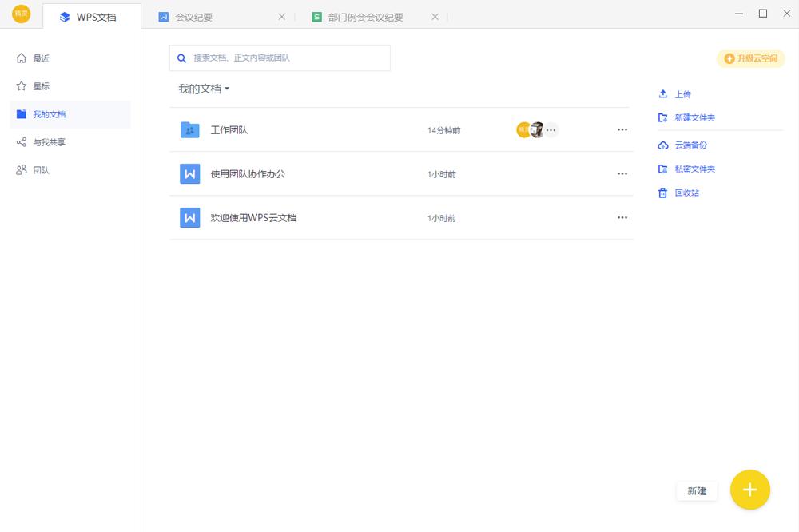The image size is (799, 532).
Task: Click the orange user avatar in title bar
Action: coord(21,14)
